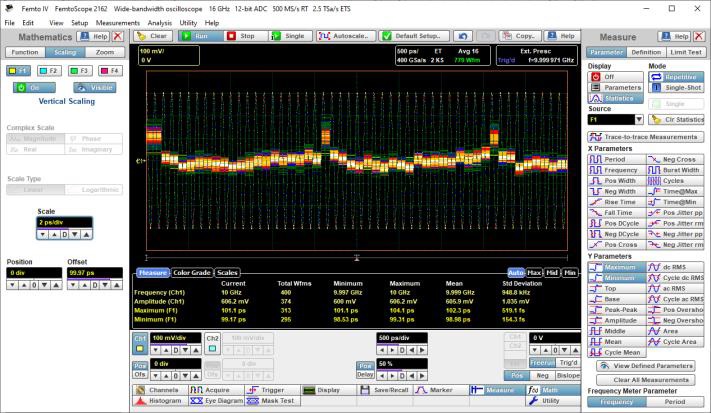
Task: Start a Single acquisition
Action: tap(289, 35)
